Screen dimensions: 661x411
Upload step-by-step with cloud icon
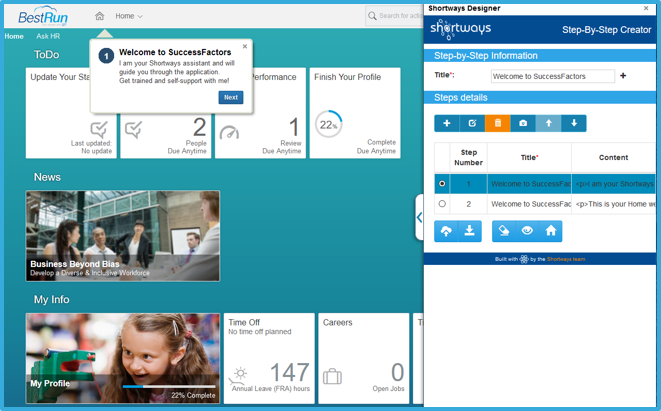[x=446, y=231]
